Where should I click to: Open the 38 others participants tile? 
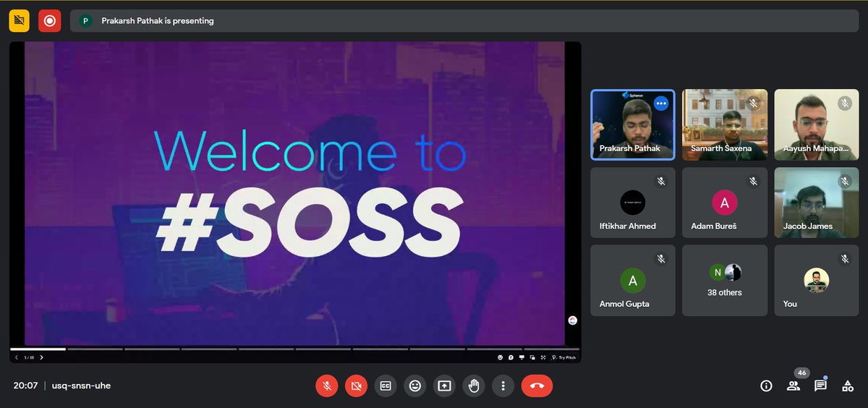725,280
